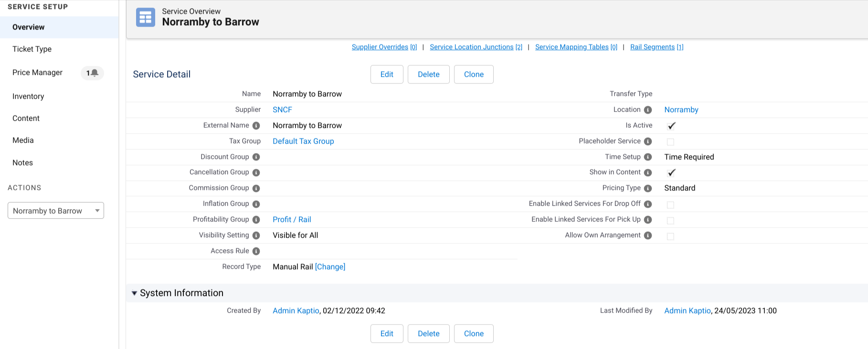The width and height of the screenshot is (868, 349).
Task: Go to Inventory in the sidebar
Action: click(28, 96)
